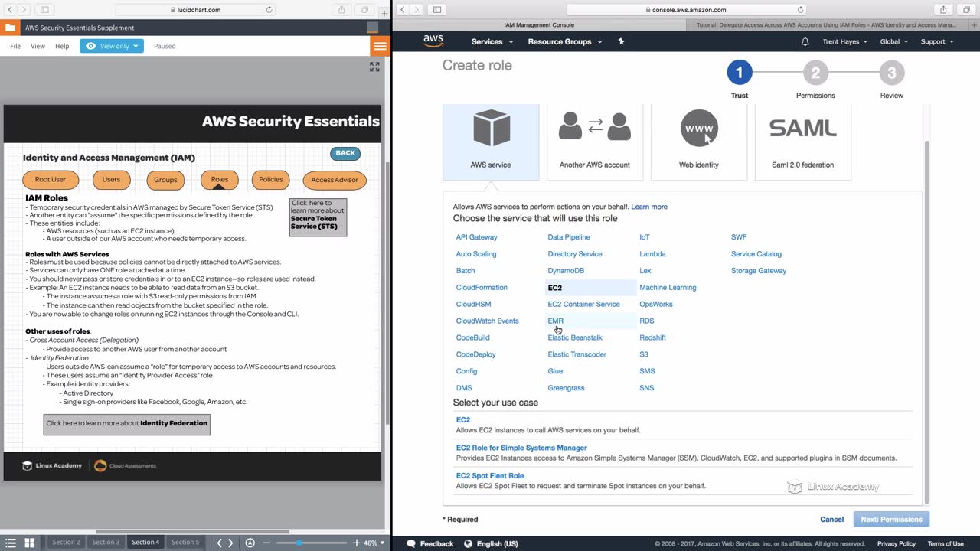The width and height of the screenshot is (980, 551).
Task: Show tab overview in Lucidchart Safari window
Action: (364, 10)
